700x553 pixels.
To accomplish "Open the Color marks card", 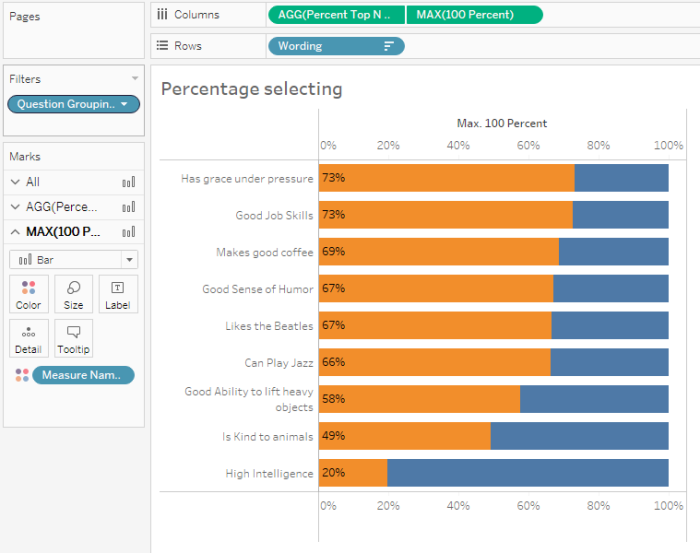I will pos(29,294).
